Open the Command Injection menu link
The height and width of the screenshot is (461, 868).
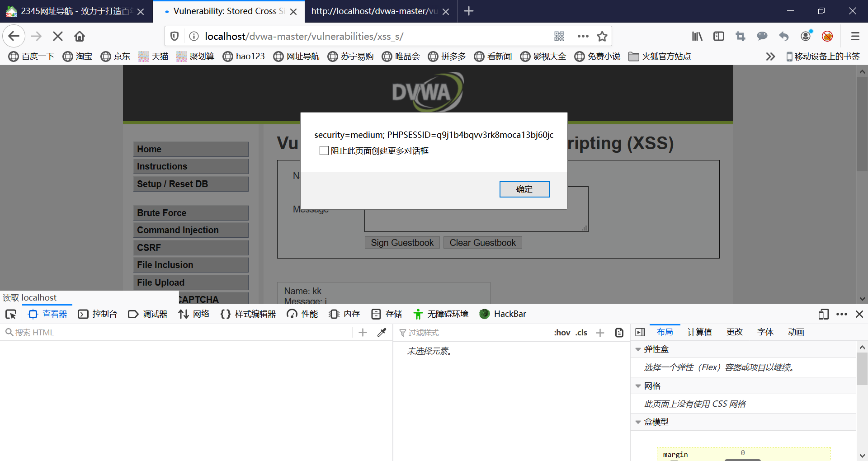(x=191, y=230)
